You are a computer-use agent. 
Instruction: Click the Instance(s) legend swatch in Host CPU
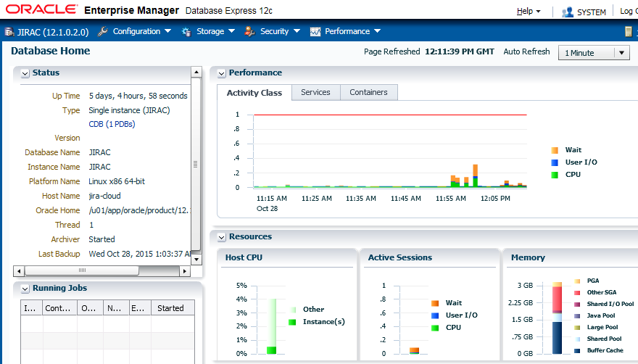pos(292,322)
